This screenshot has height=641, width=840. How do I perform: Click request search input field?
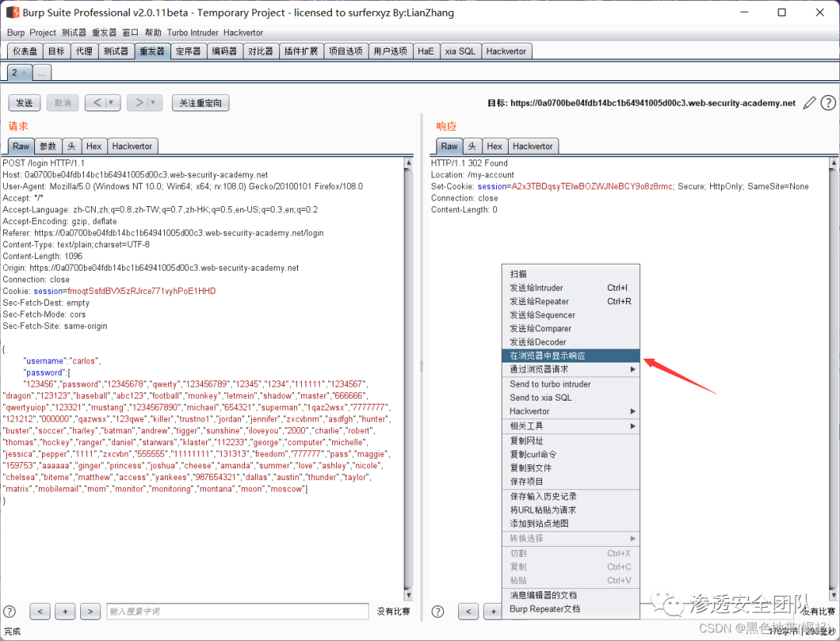pyautogui.click(x=237, y=611)
